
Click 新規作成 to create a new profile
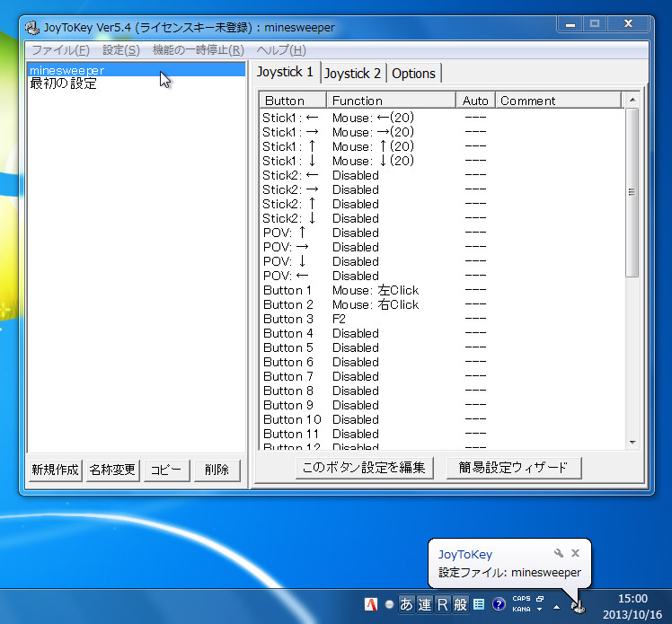coord(56,470)
